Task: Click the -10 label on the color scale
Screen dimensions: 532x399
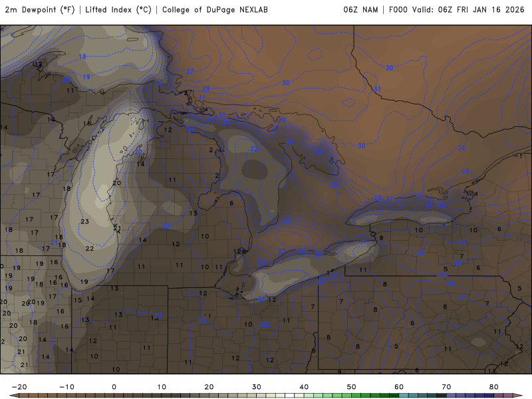Action: (66, 387)
